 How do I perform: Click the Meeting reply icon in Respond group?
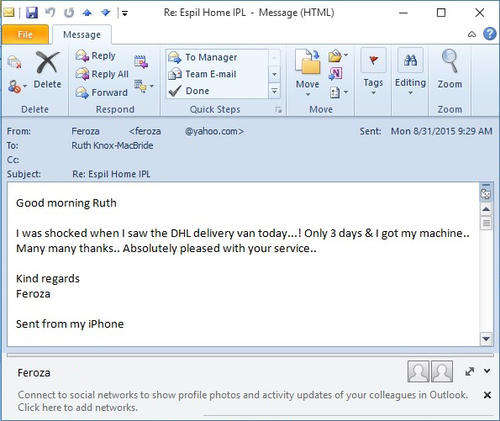pyautogui.click(x=141, y=62)
